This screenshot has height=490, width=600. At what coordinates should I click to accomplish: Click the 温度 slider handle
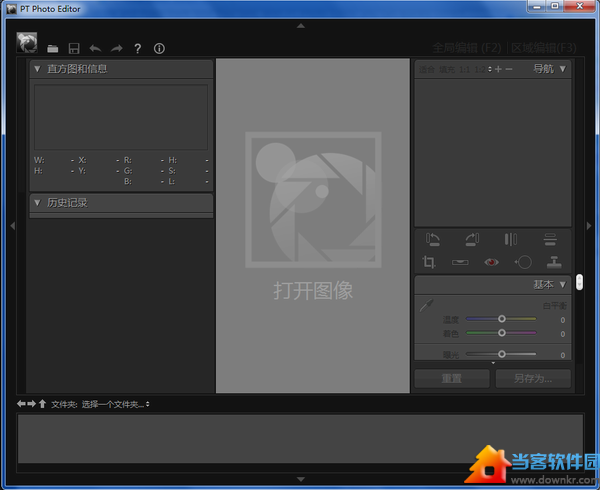(x=502, y=319)
